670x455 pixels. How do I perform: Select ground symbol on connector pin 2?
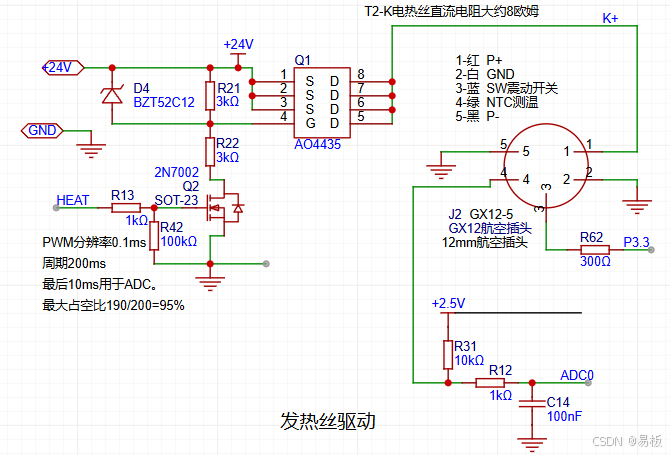[637, 207]
